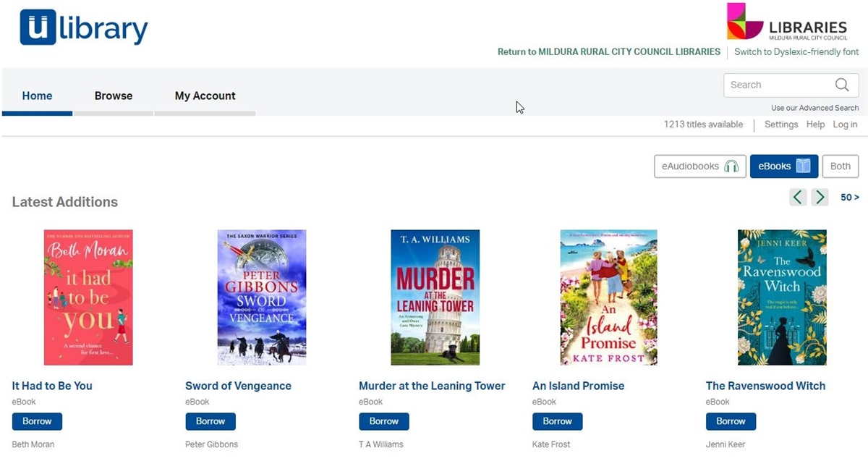The width and height of the screenshot is (868, 469).
Task: Advance Latest Additions with the right arrow
Action: [x=820, y=197]
